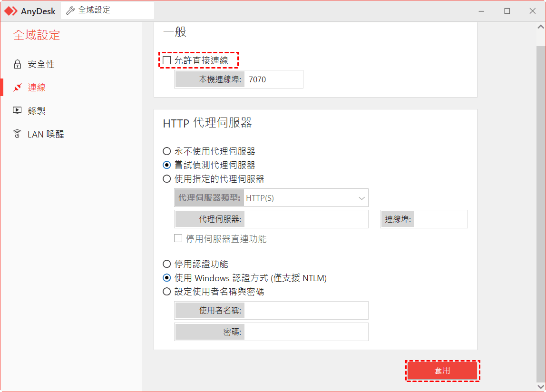Minimize the AnyDesk window
This screenshot has width=546, height=392.
point(481,11)
